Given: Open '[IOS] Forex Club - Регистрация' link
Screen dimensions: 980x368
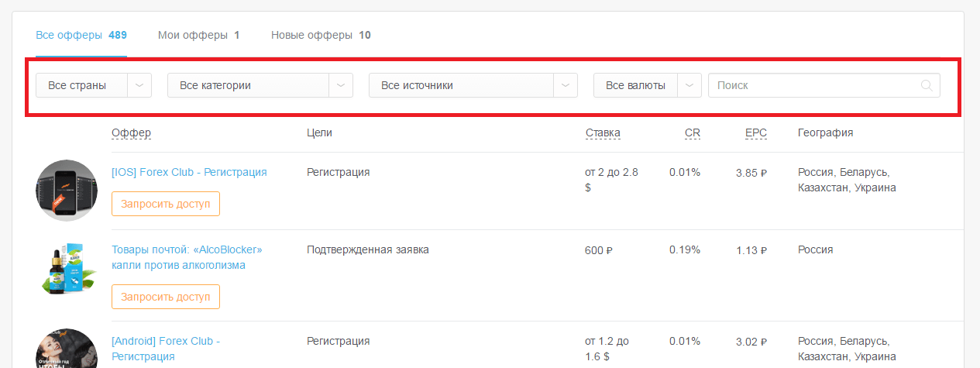Looking at the screenshot, I should click(x=189, y=172).
